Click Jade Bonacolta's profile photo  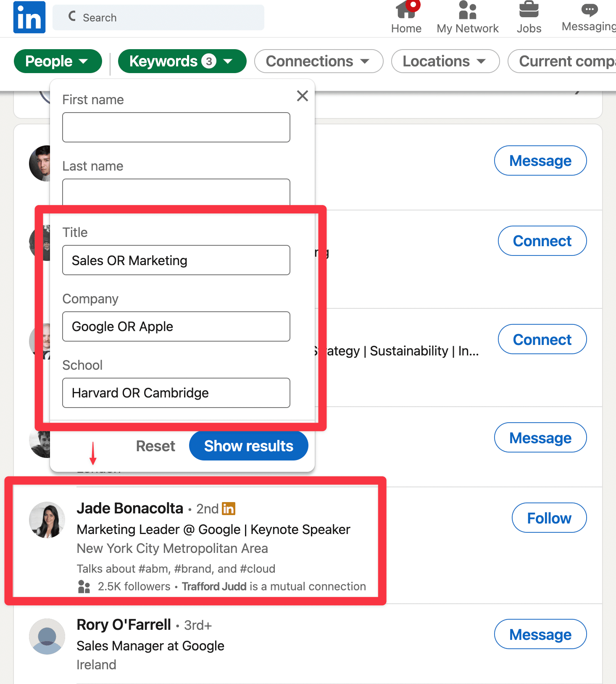(47, 520)
